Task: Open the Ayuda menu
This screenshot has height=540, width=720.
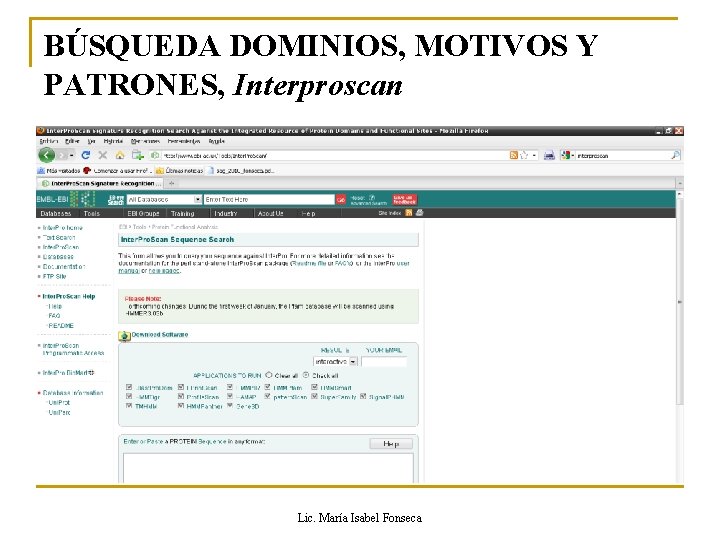Action: point(216,141)
